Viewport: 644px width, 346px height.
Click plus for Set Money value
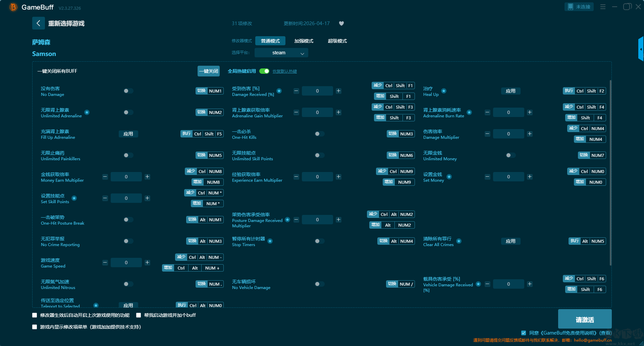[x=530, y=177]
